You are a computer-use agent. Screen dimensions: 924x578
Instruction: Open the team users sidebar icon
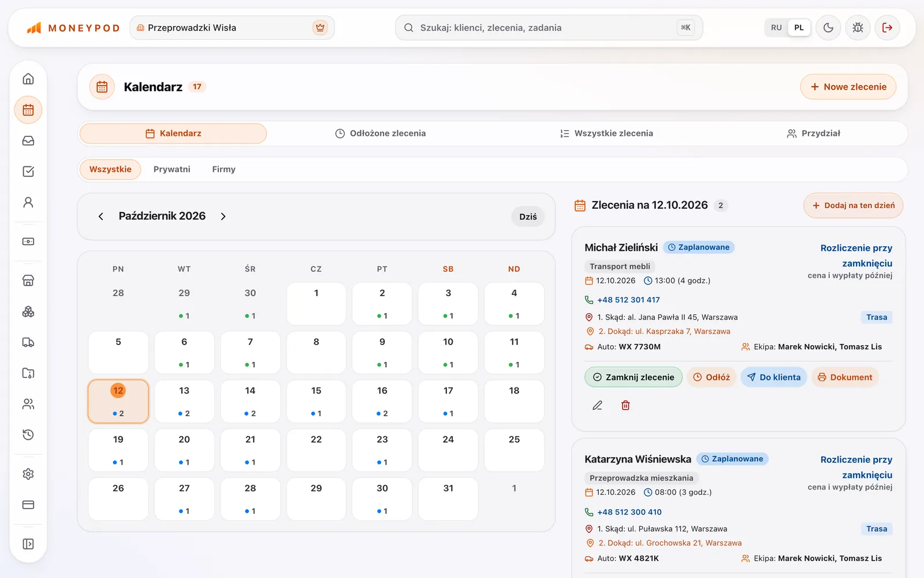click(28, 404)
